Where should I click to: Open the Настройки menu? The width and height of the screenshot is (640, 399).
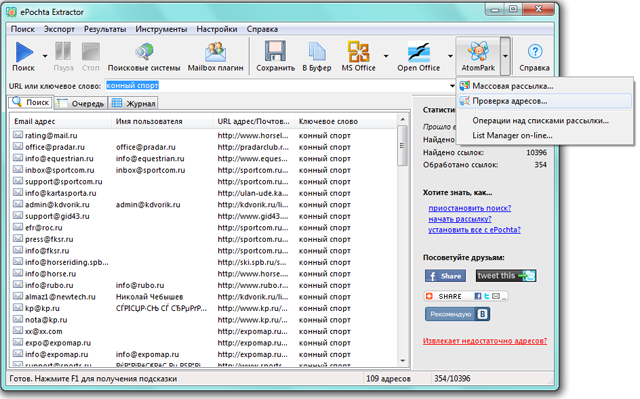[217, 29]
